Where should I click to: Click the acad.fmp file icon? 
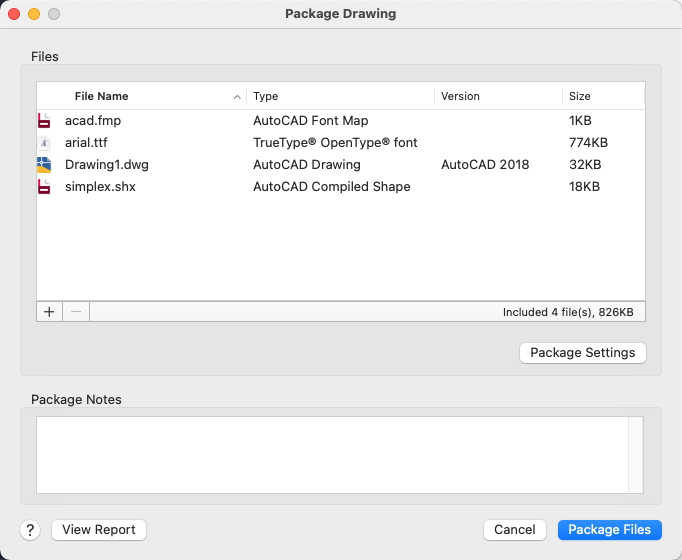44,121
